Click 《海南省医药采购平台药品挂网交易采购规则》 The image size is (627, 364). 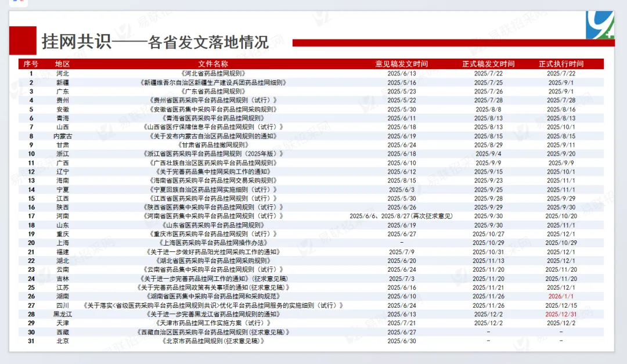click(x=213, y=181)
